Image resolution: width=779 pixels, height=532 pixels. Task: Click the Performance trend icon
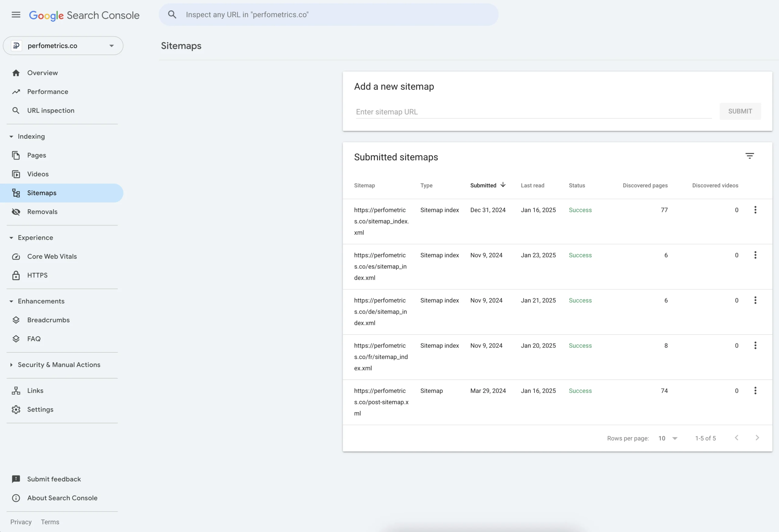(x=16, y=92)
